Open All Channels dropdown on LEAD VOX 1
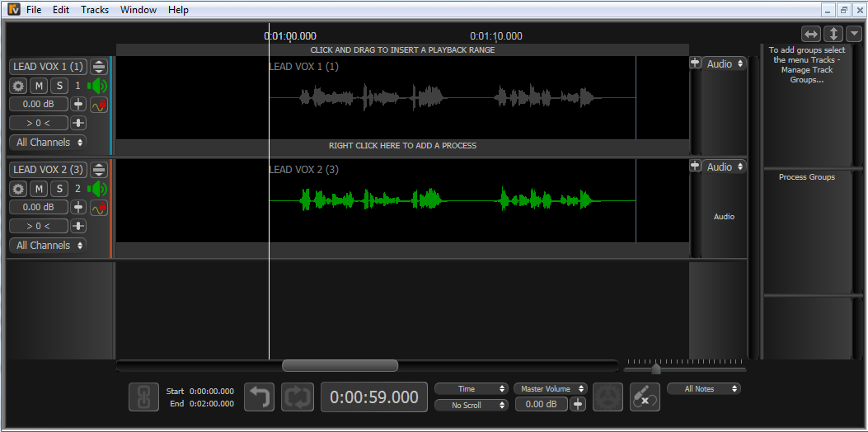This screenshot has height=432, width=868. click(x=48, y=142)
